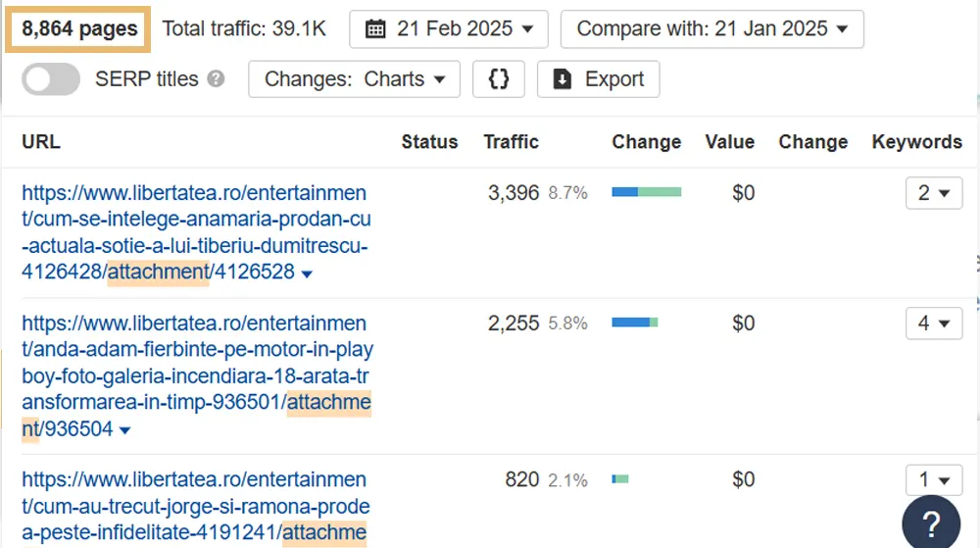Open the anda-adam playboy article URL link
This screenshot has width=980, height=548.
click(x=196, y=375)
